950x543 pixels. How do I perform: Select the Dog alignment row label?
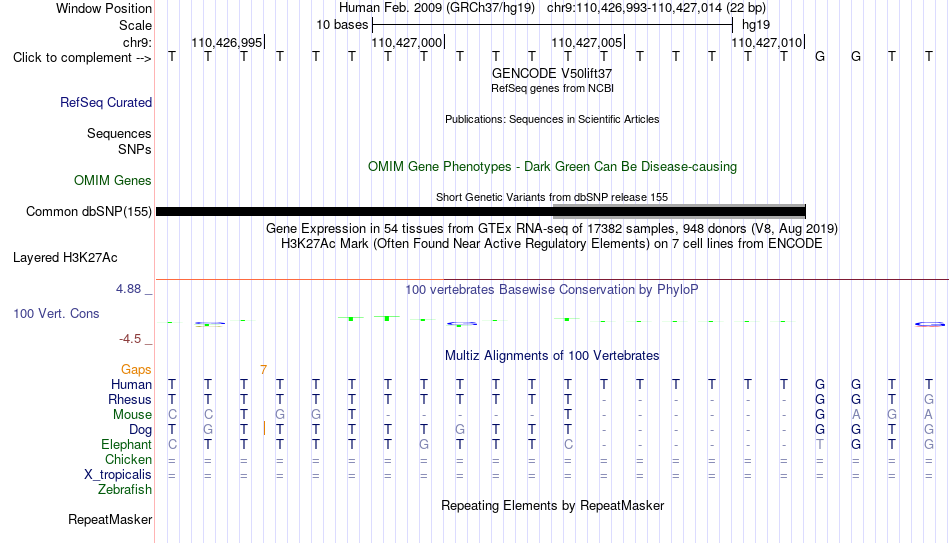(141, 430)
